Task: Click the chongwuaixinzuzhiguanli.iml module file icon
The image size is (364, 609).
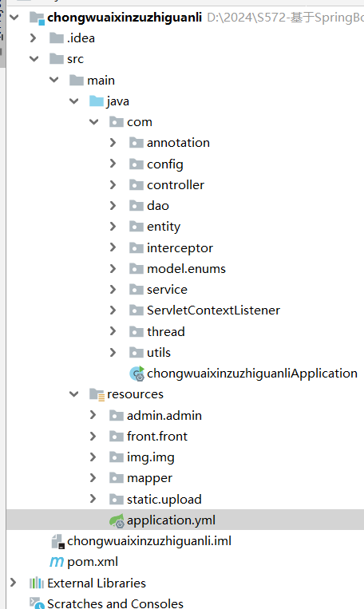Action: [x=57, y=541]
